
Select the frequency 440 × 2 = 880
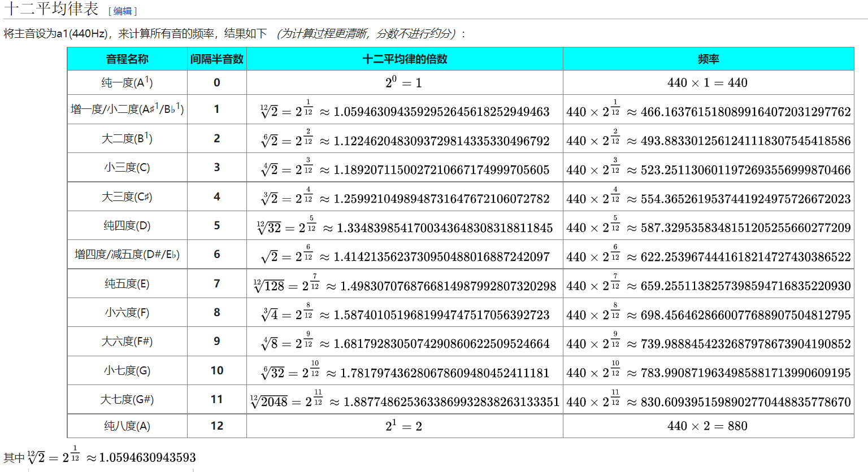(708, 426)
